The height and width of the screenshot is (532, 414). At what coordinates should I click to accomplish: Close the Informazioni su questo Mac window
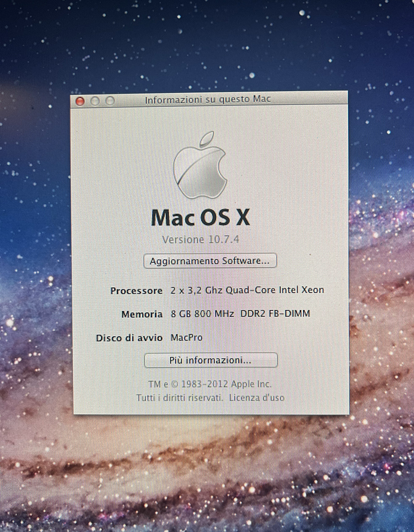coord(80,101)
